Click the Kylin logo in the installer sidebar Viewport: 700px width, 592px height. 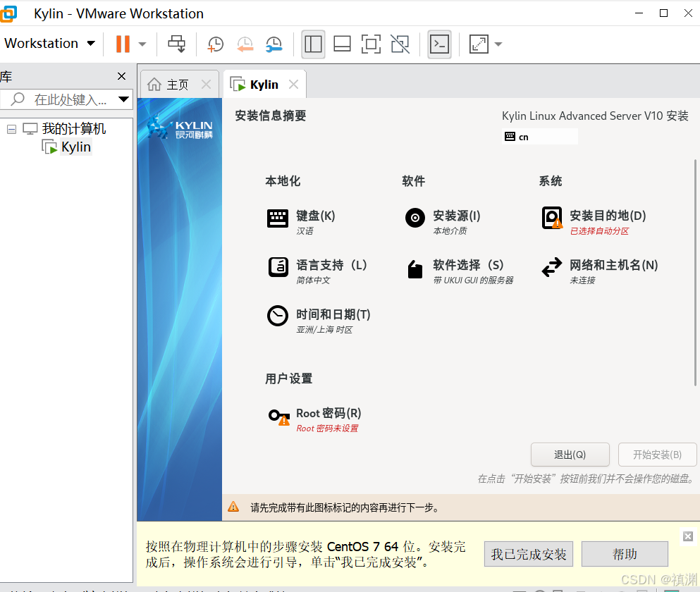180,127
